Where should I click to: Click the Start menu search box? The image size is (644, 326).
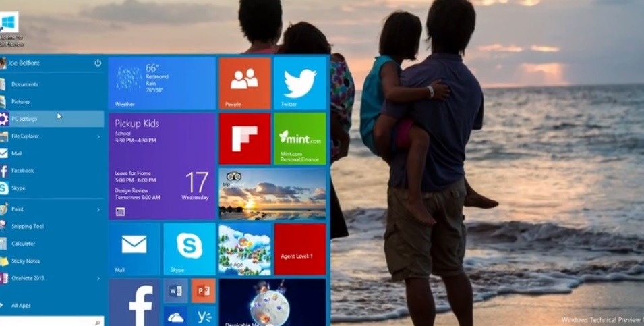click(x=52, y=321)
